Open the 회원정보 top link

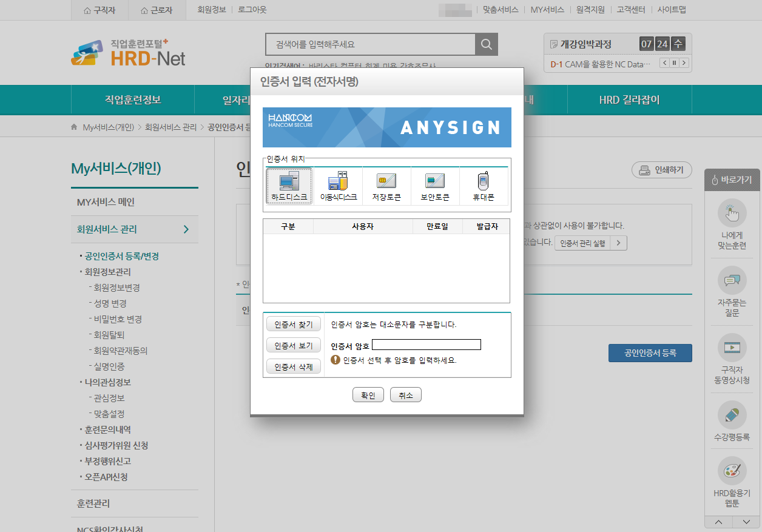212,10
